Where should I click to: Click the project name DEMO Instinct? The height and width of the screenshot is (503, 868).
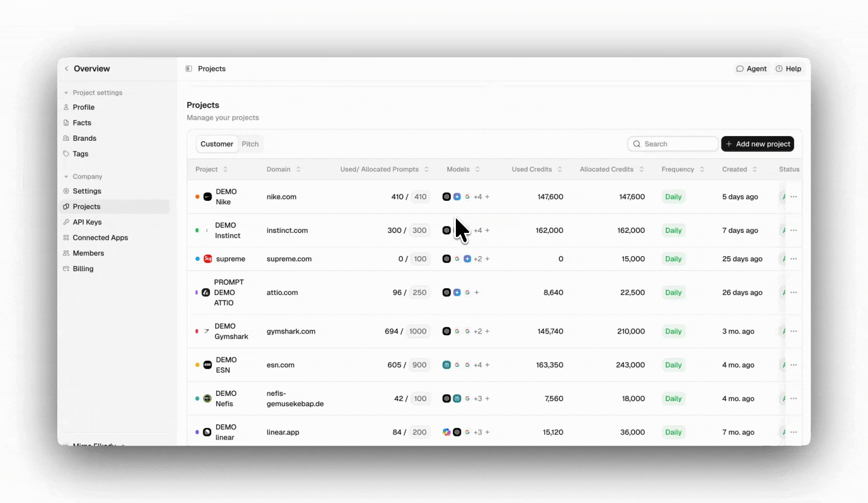click(228, 230)
